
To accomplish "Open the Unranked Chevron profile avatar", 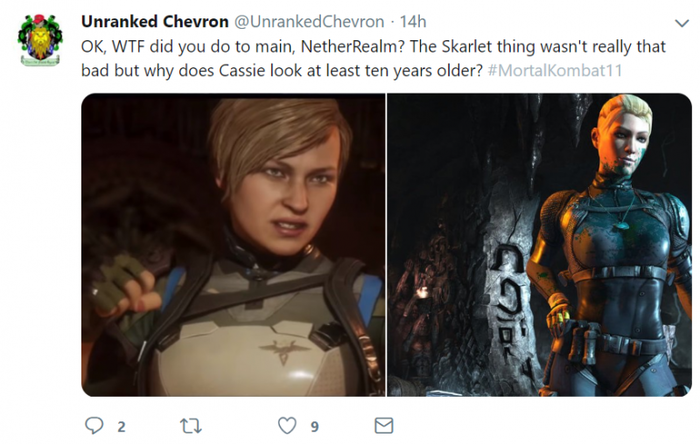I will 41,42.
